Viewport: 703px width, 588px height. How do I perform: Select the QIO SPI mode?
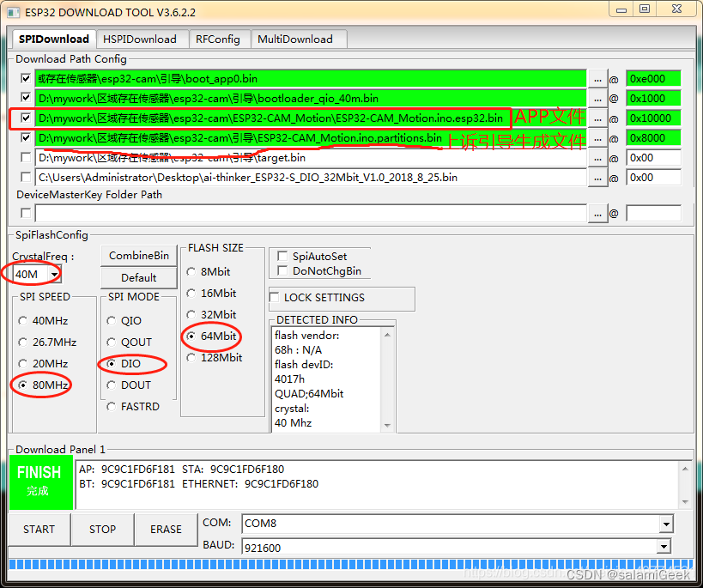(112, 321)
